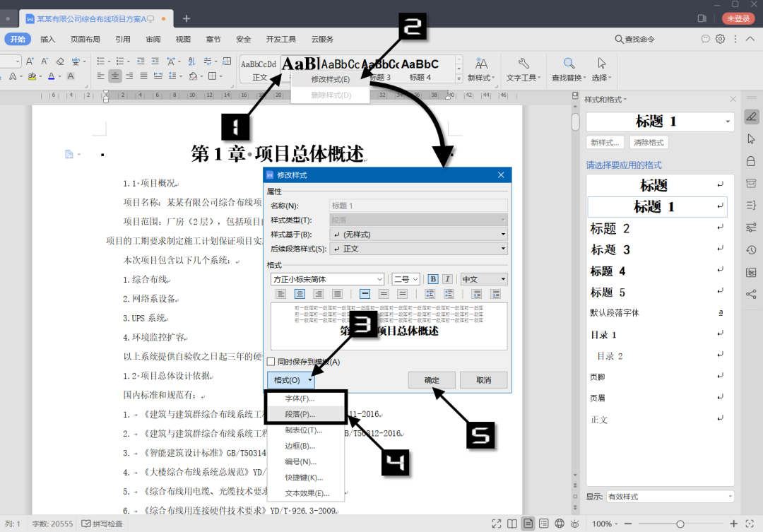Select 字体(F)... from format menu

[x=300, y=398]
